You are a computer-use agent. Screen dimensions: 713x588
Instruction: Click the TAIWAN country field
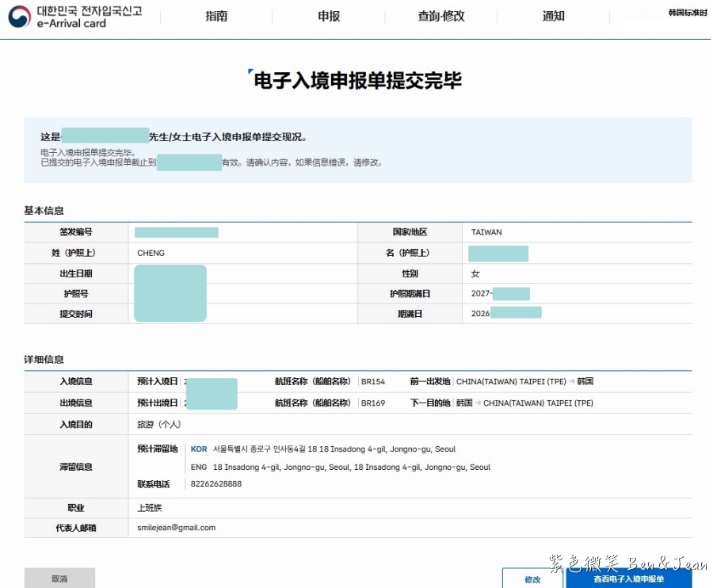(486, 231)
